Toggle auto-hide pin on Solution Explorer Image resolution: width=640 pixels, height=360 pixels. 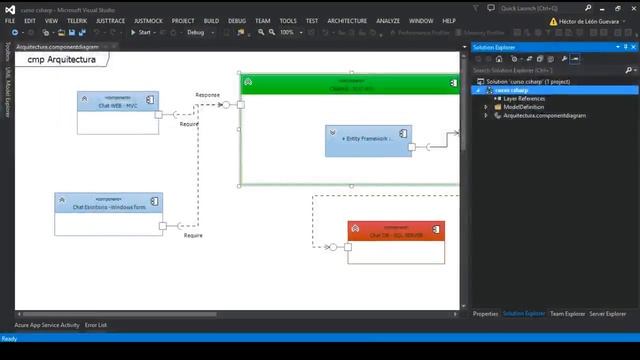click(x=625, y=47)
